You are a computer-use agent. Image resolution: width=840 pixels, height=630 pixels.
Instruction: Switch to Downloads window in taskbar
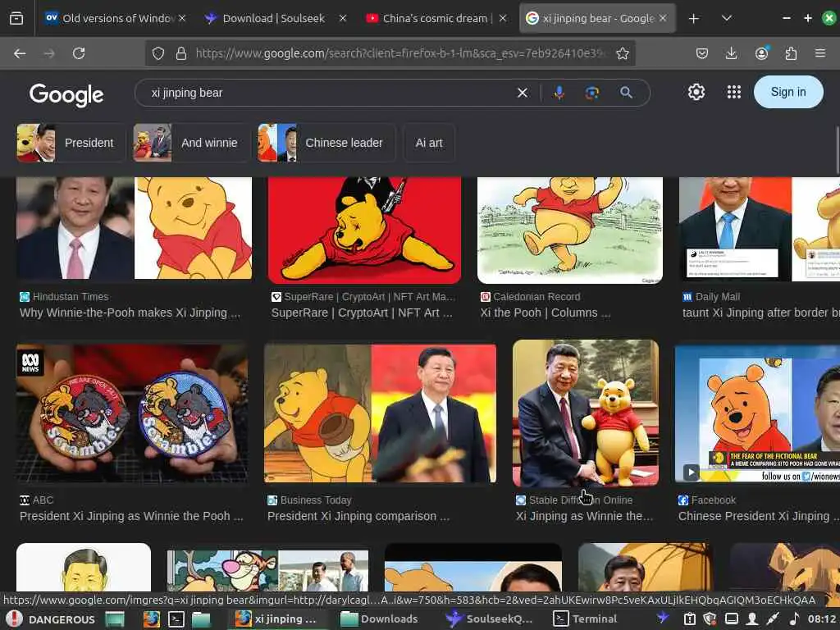tap(379, 619)
